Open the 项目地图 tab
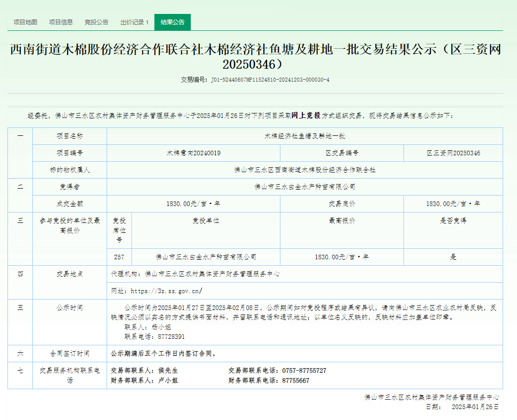The height and width of the screenshot is (420, 517). [x=25, y=22]
